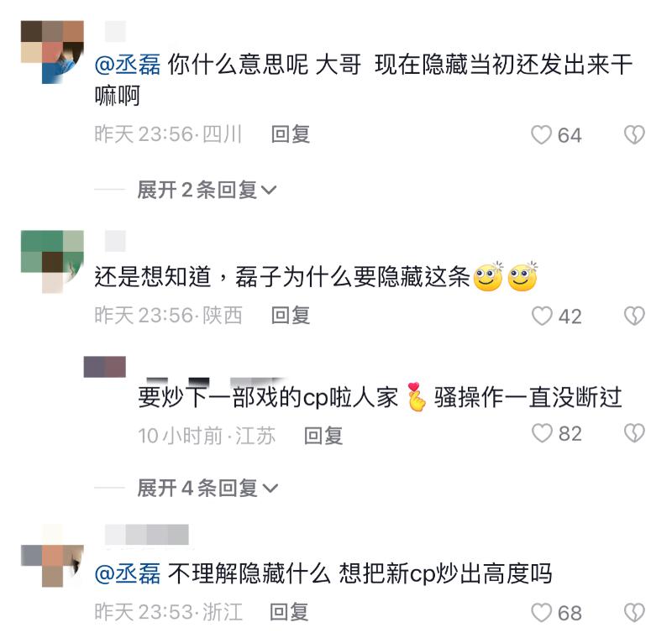
Task: Open @丞磊 mention in first comment
Action: (x=128, y=65)
